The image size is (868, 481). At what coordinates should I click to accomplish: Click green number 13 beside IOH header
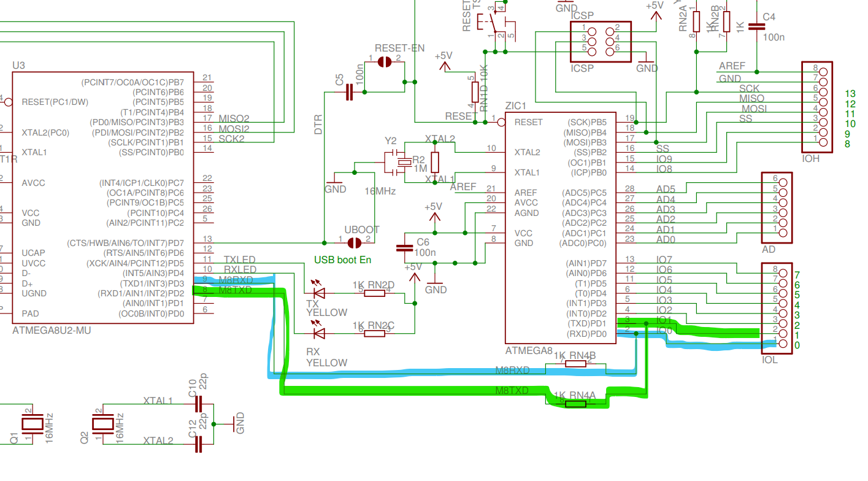click(x=850, y=93)
